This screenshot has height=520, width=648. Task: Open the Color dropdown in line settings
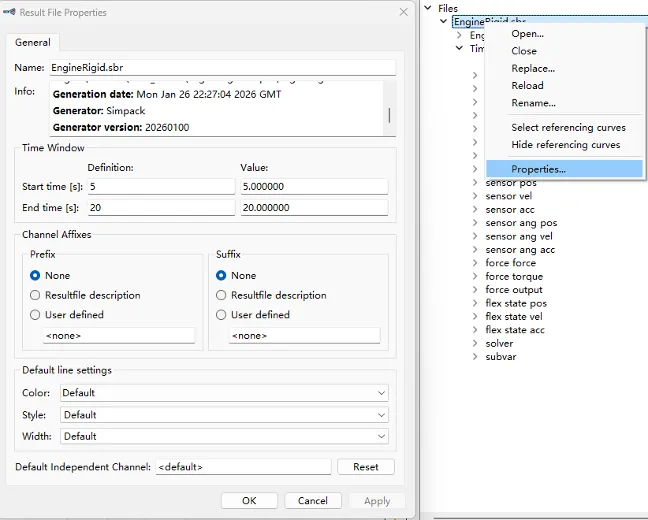tap(224, 393)
